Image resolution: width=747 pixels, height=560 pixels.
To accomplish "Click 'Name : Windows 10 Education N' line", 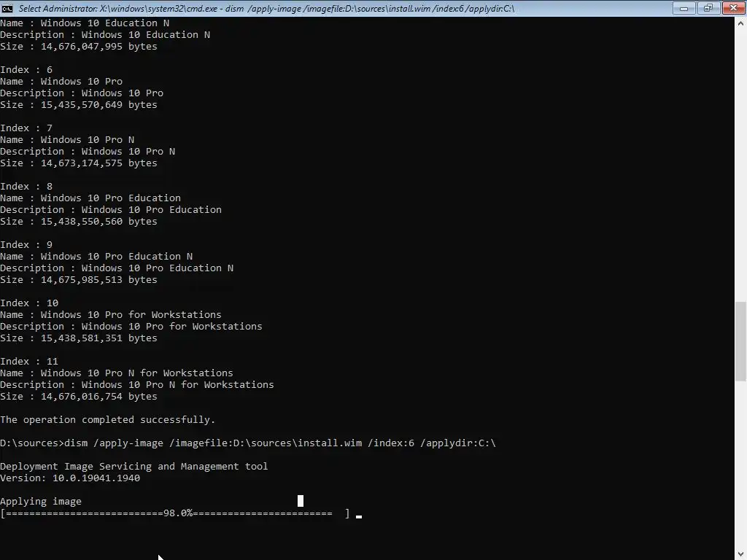I will 85,23.
